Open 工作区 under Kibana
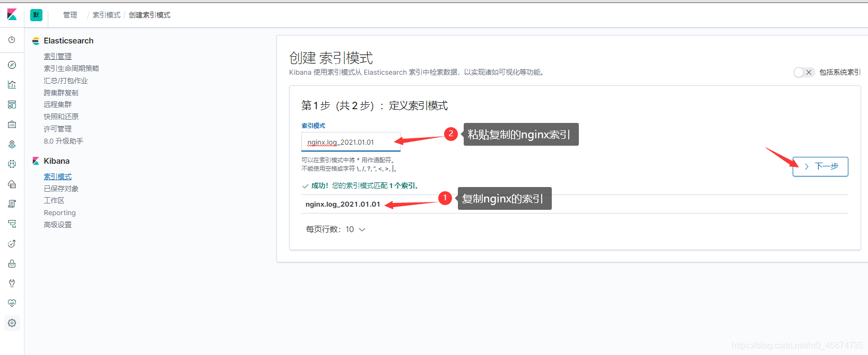 [54, 200]
